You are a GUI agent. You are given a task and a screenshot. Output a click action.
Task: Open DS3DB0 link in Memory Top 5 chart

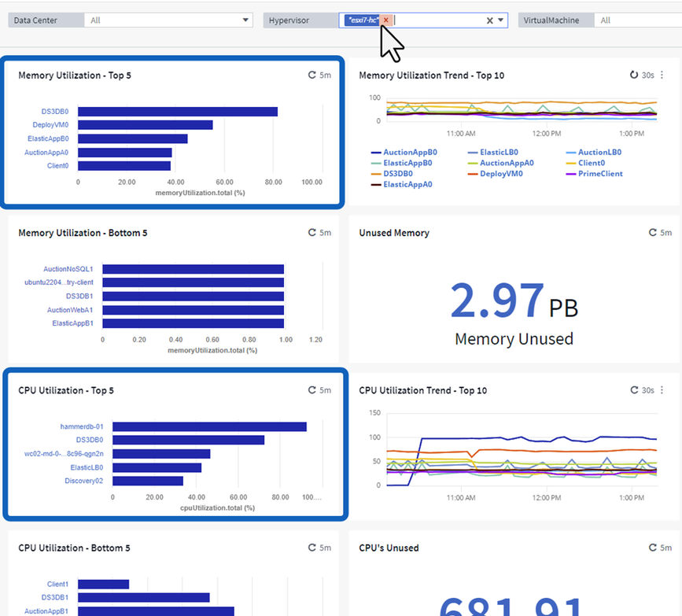coord(55,112)
